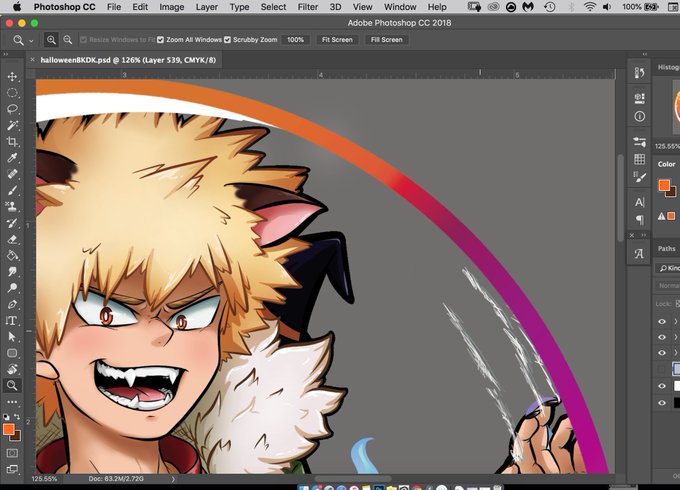Open the Character panel icon
The height and width of the screenshot is (490, 680).
pos(639,202)
